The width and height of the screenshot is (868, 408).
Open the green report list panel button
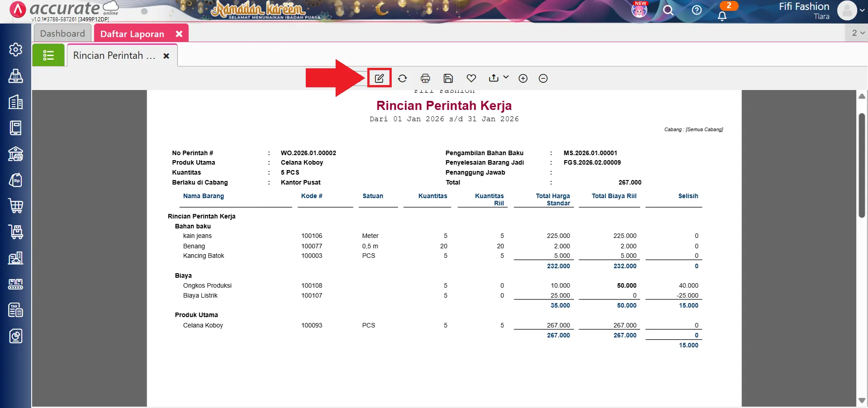(x=48, y=55)
